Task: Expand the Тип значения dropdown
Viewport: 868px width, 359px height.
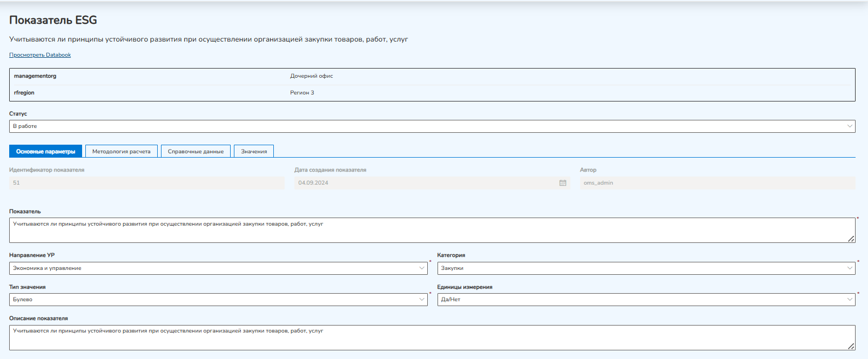Action: tap(218, 300)
